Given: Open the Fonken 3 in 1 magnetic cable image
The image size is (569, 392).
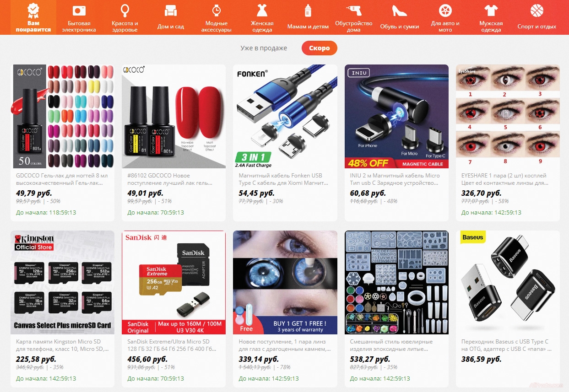Looking at the screenshot, I should (285, 117).
